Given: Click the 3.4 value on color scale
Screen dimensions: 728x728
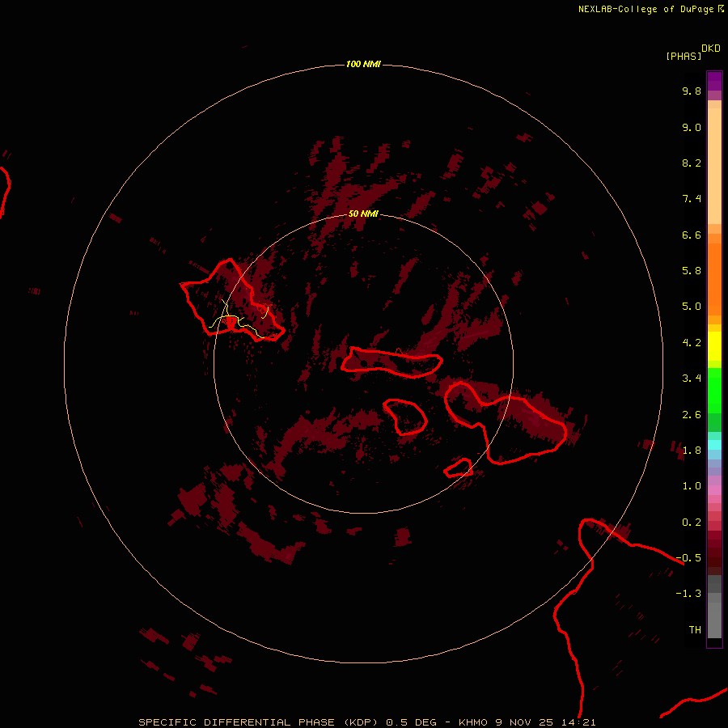Looking at the screenshot, I should 692,379.
